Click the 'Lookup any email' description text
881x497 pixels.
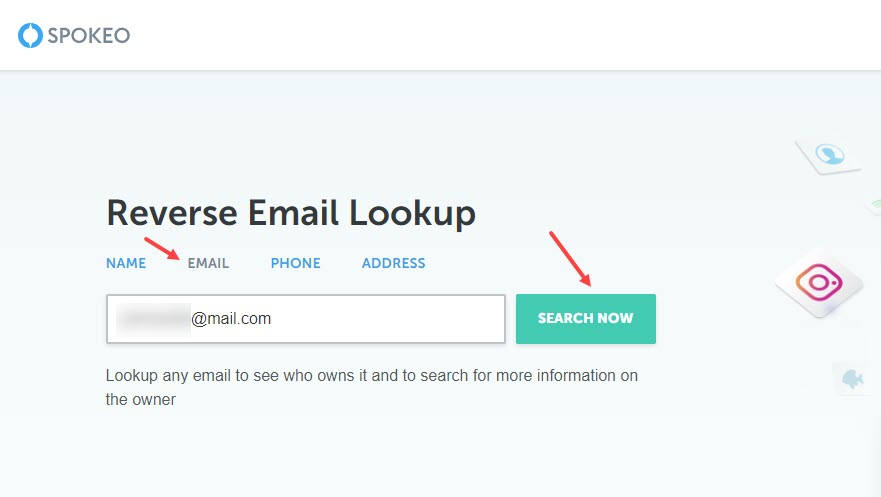(x=371, y=375)
